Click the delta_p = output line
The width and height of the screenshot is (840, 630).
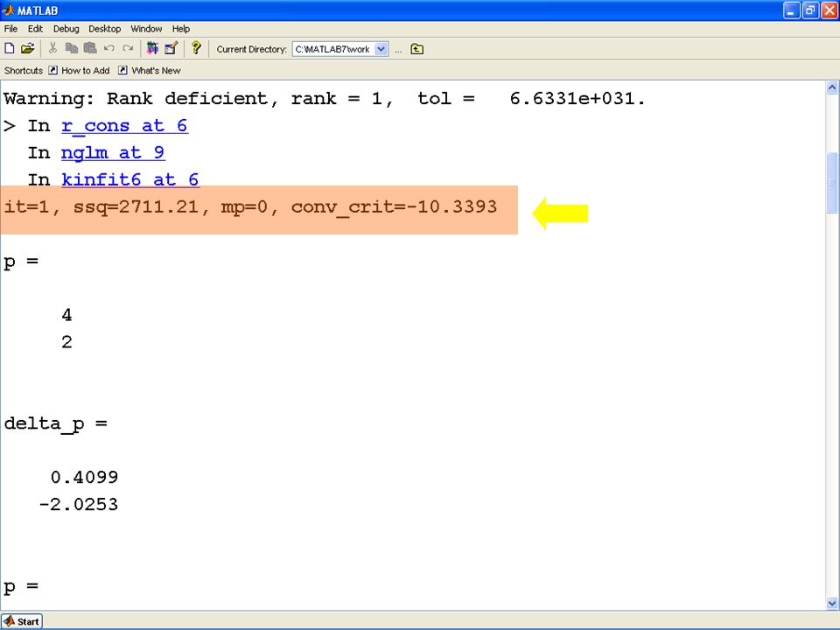point(55,424)
